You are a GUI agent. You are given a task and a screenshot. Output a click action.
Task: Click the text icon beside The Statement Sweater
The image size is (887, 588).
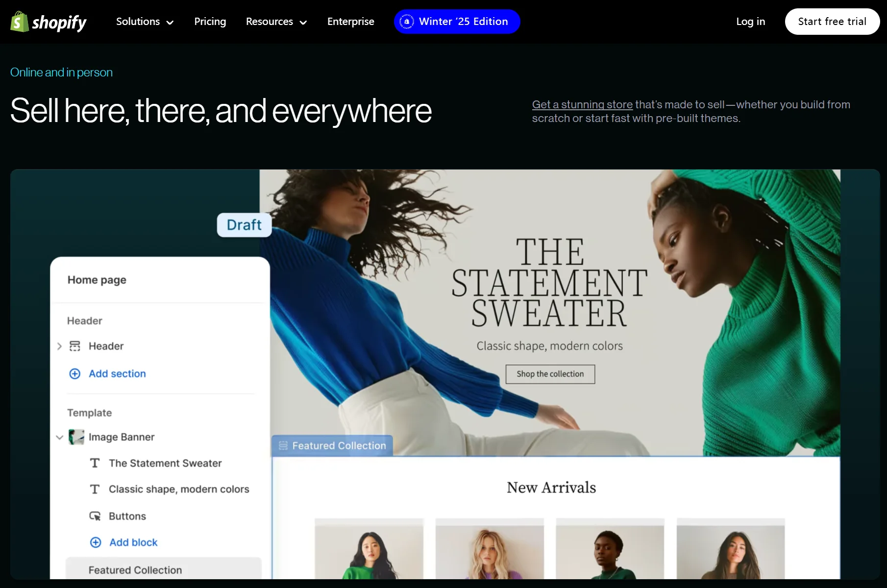tap(95, 464)
